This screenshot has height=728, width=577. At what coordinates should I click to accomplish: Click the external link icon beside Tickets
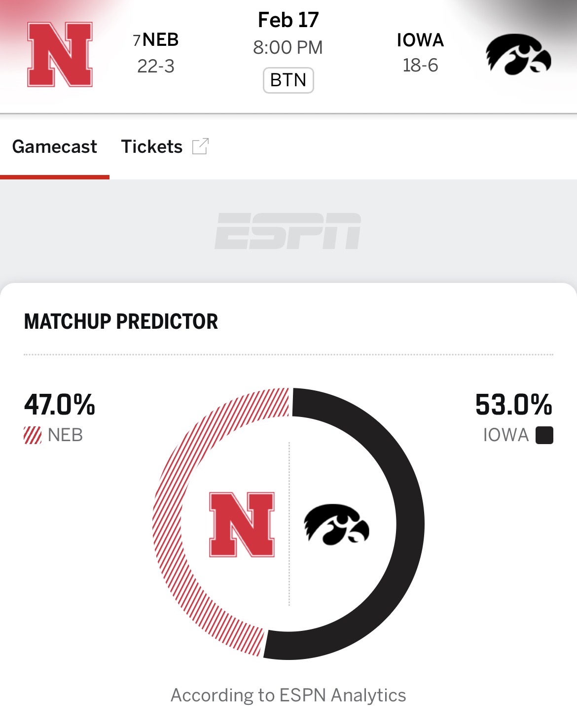pos(200,146)
